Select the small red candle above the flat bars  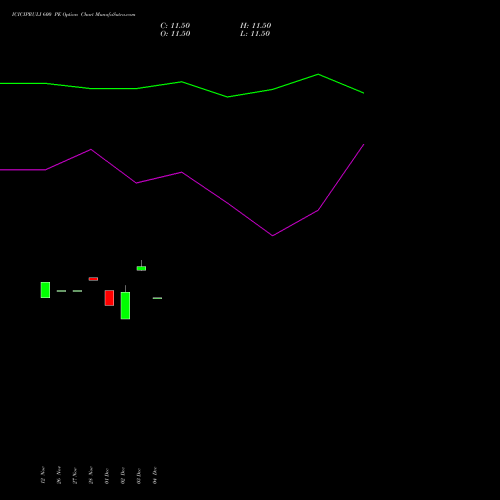tap(93, 279)
